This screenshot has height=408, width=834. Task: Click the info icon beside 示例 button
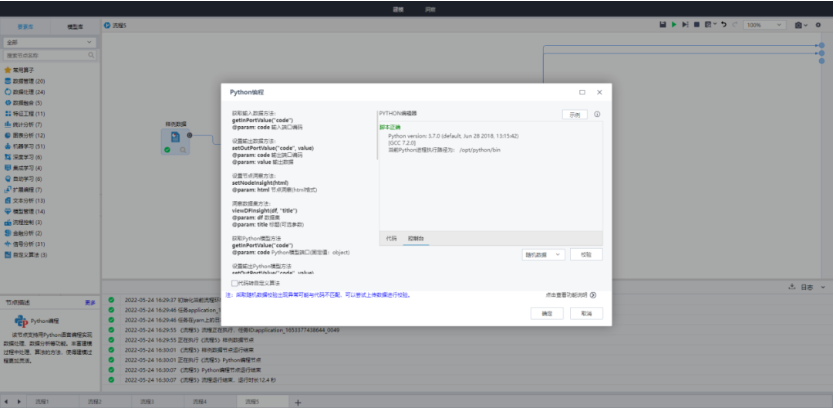coord(597,114)
